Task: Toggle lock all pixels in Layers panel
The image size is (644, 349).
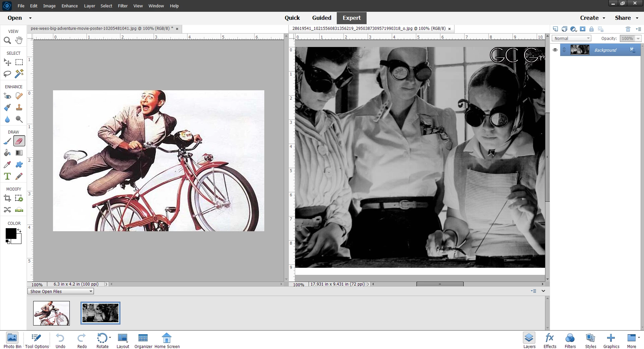Action: pos(592,29)
